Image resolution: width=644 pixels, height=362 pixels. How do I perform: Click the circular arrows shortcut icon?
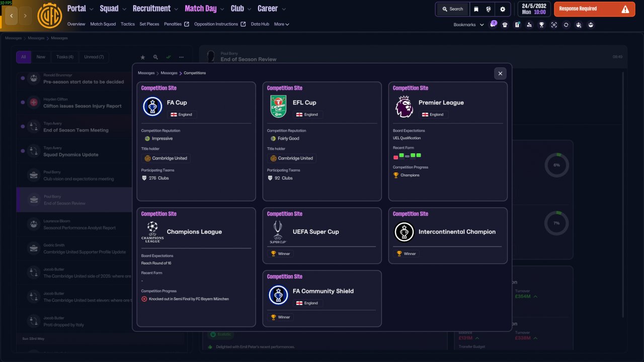(x=566, y=25)
